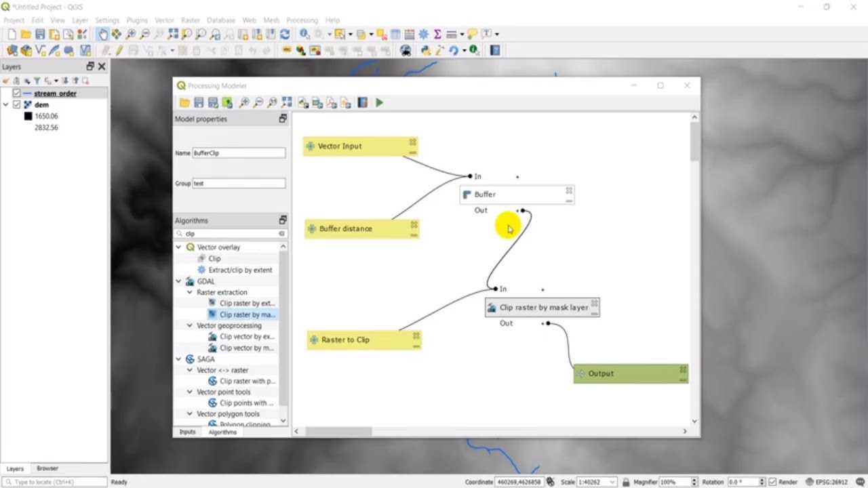The width and height of the screenshot is (868, 488).
Task: Open the Raster menu
Action: point(191,20)
